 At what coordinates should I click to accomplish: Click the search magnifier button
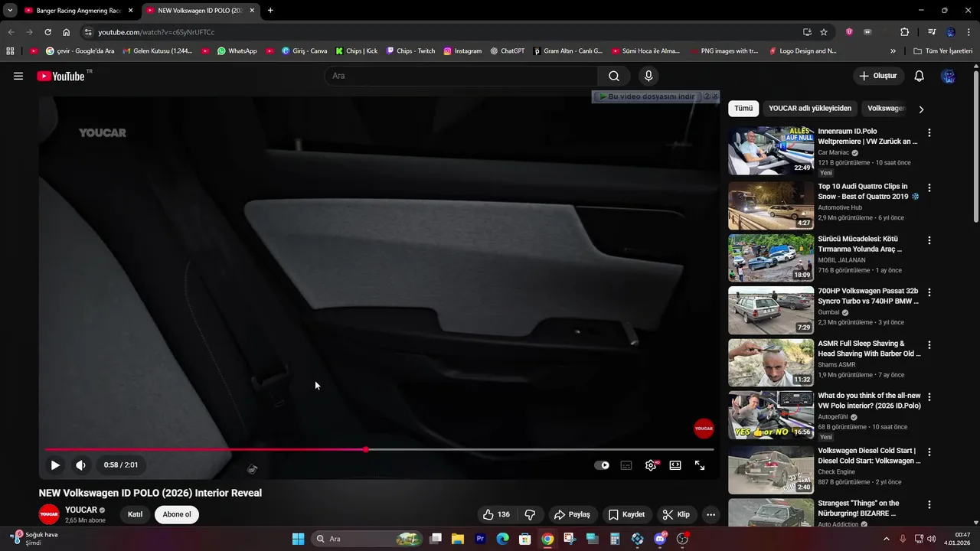coord(614,76)
